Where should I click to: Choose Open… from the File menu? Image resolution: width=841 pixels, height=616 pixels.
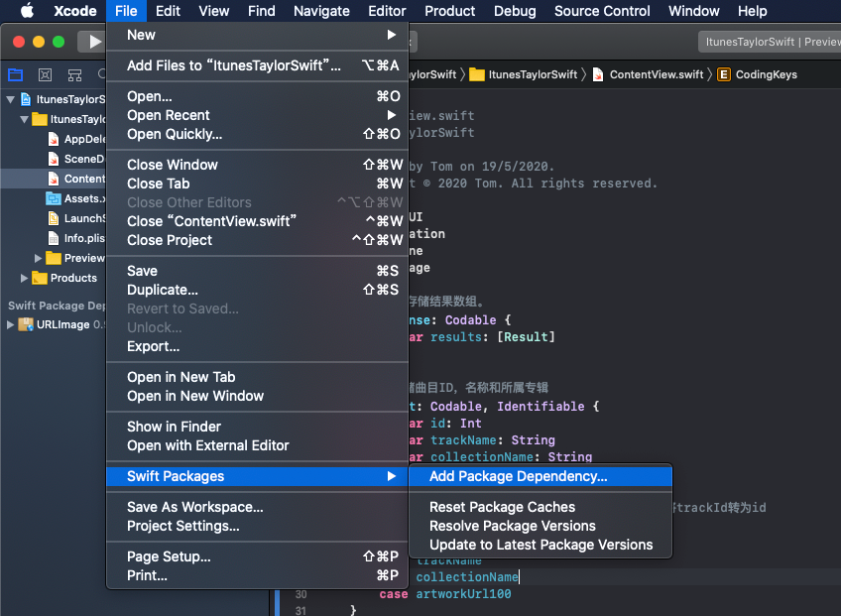pos(258,96)
